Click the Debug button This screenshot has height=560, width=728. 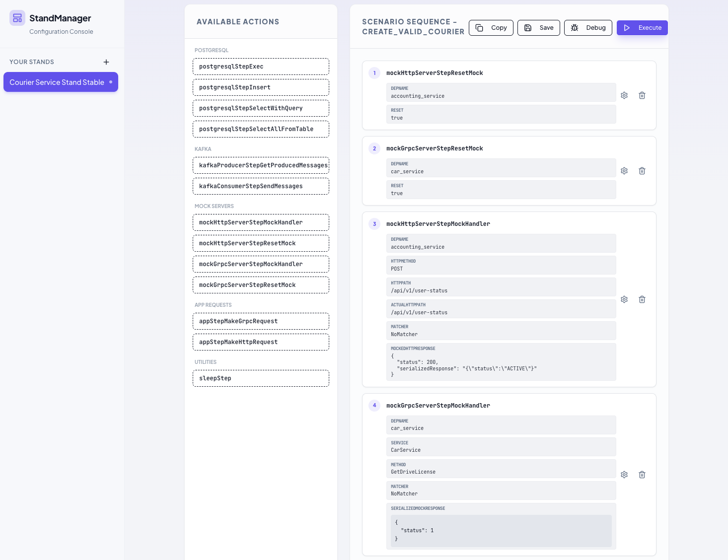588,28
